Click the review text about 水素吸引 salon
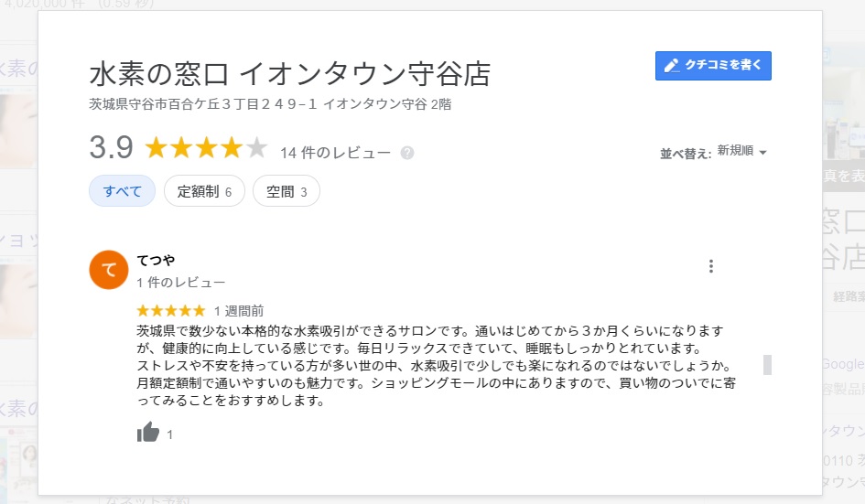865x504 pixels. tap(430, 364)
